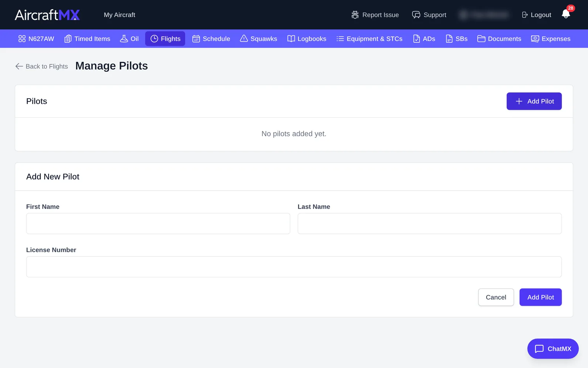Click the 'Add New Pilot' section title
Screen dimensions: 588x368
point(53,177)
